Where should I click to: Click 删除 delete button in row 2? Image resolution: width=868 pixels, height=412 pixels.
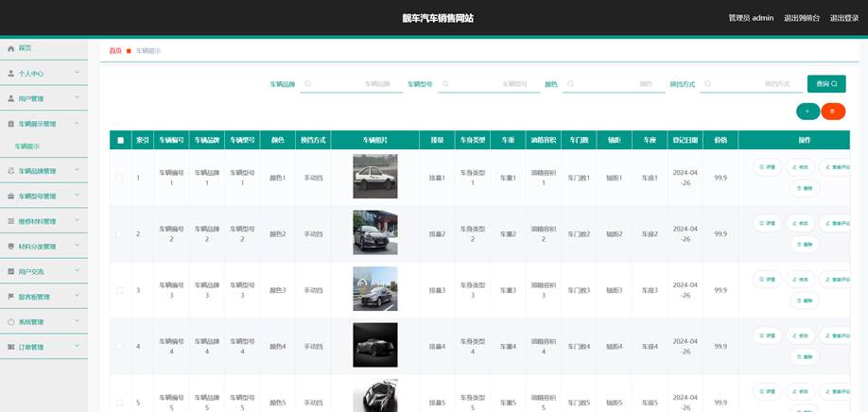coord(805,245)
